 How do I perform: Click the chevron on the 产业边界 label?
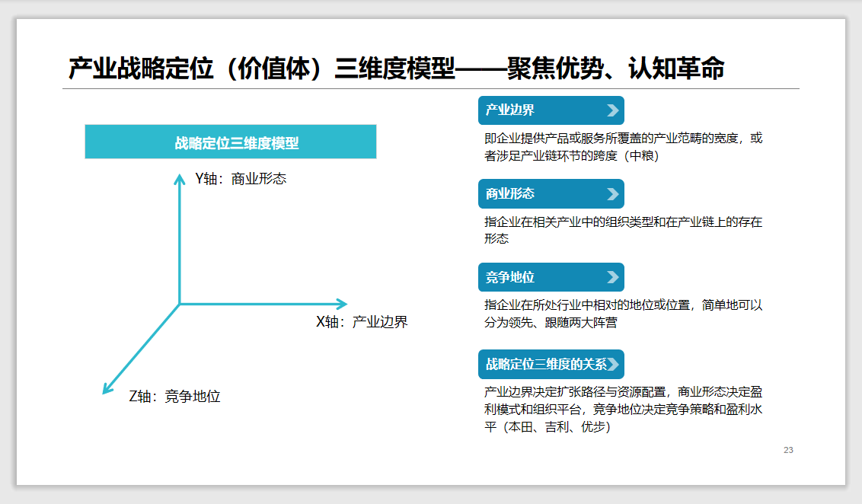point(613,110)
